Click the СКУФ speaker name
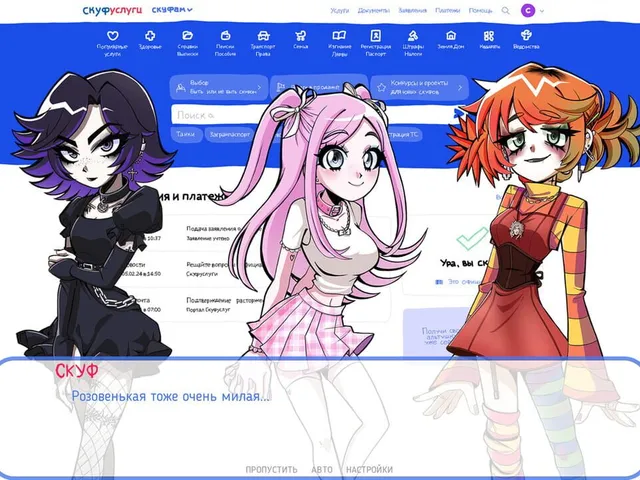Screen dimensions: 640x480 click(x=77, y=371)
